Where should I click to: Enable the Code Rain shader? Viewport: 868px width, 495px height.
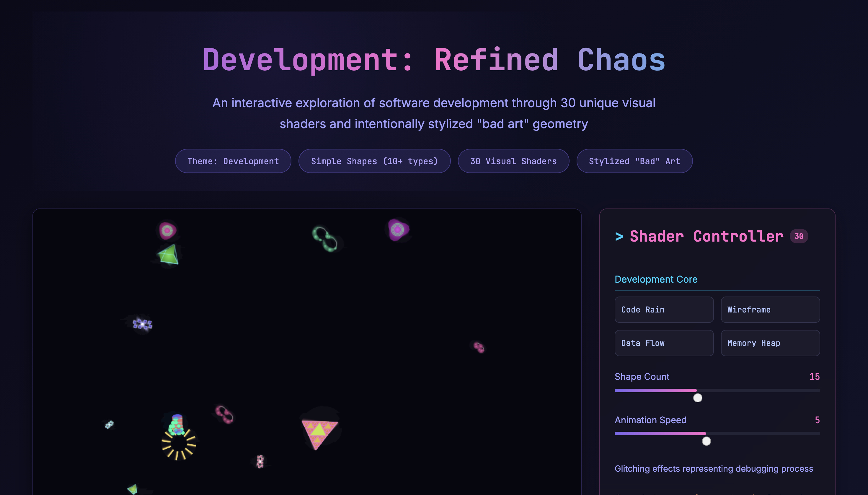pos(664,310)
